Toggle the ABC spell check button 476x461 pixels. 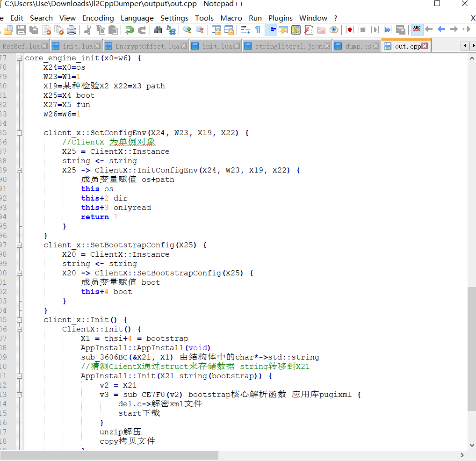tap(417, 29)
